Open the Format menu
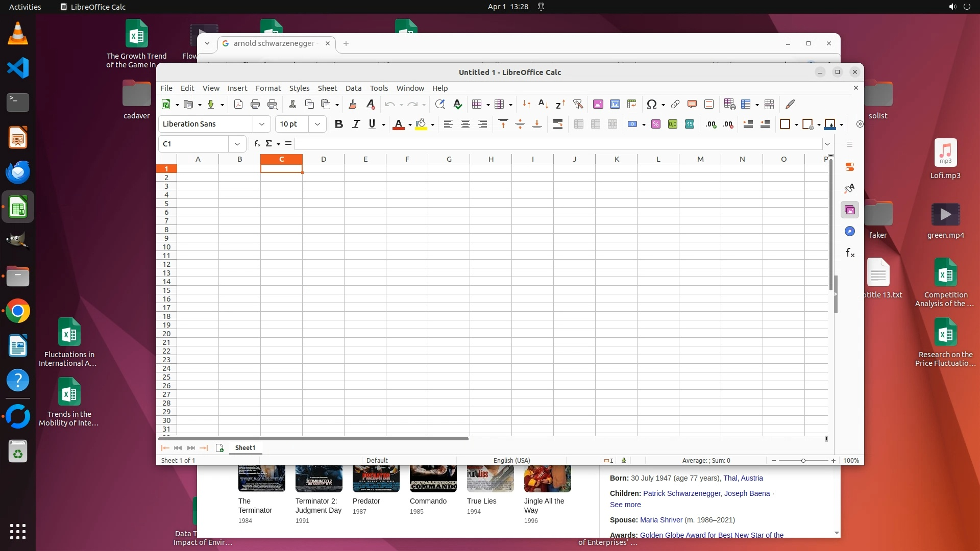The height and width of the screenshot is (551, 980). point(268,88)
